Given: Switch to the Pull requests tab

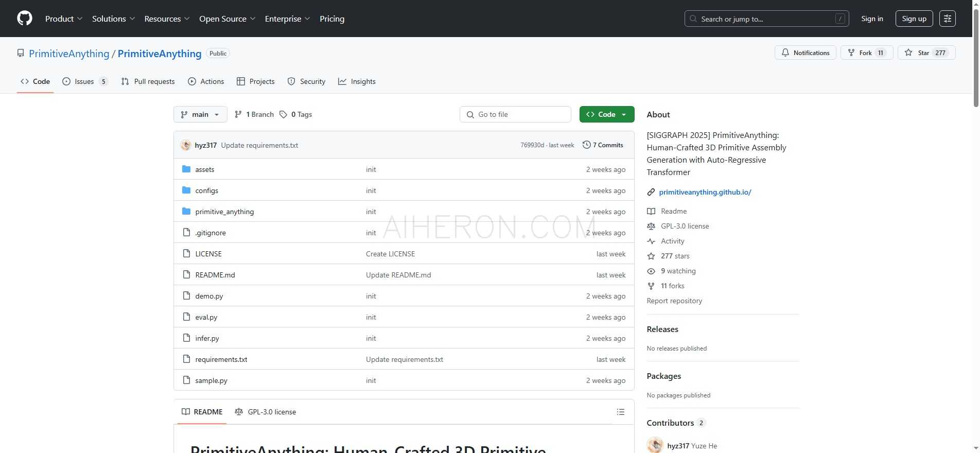Looking at the screenshot, I should (148, 81).
